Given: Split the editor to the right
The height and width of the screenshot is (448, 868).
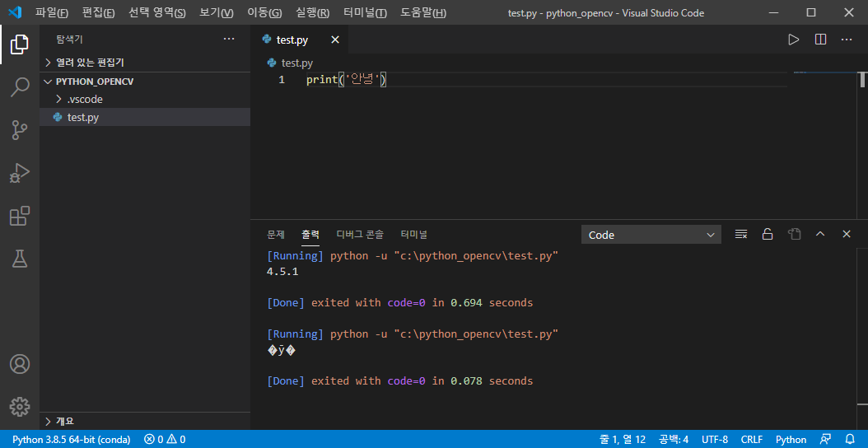Looking at the screenshot, I should point(820,40).
